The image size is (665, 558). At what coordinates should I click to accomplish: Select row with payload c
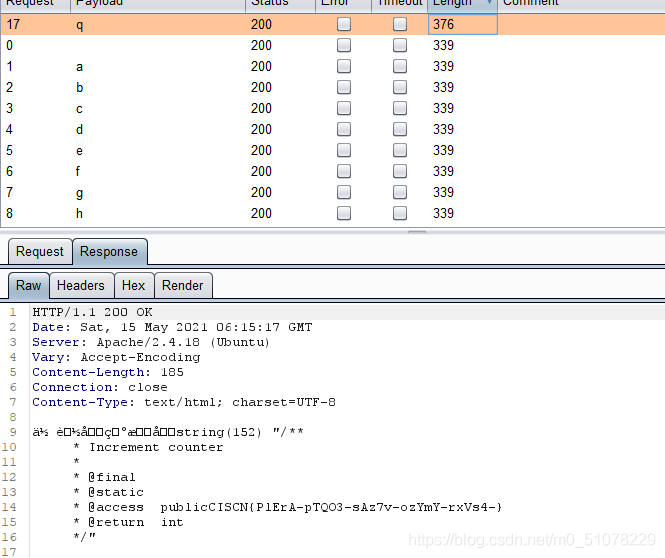332,108
